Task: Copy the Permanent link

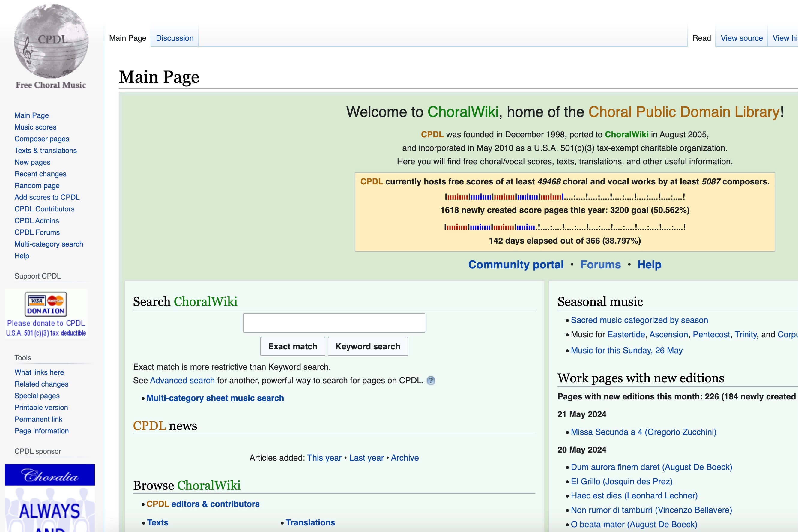Action: tap(38, 419)
